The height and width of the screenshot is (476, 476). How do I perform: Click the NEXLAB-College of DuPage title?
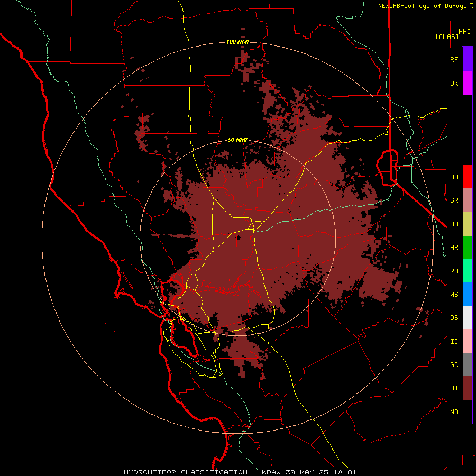coord(422,6)
